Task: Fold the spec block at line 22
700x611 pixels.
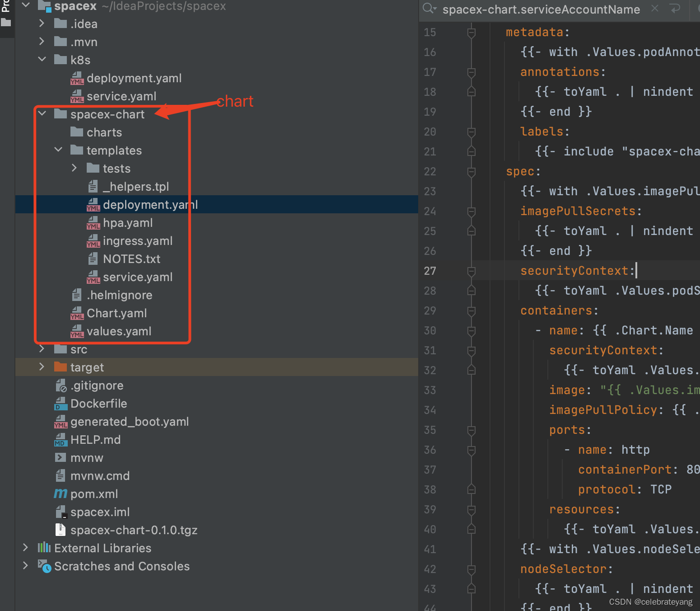Action: pos(471,172)
